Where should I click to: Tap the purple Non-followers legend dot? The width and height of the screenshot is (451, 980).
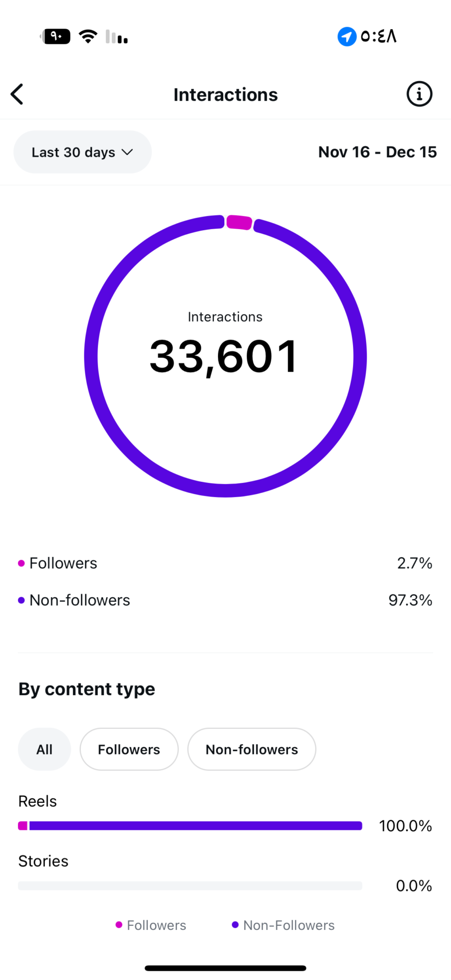(21, 600)
